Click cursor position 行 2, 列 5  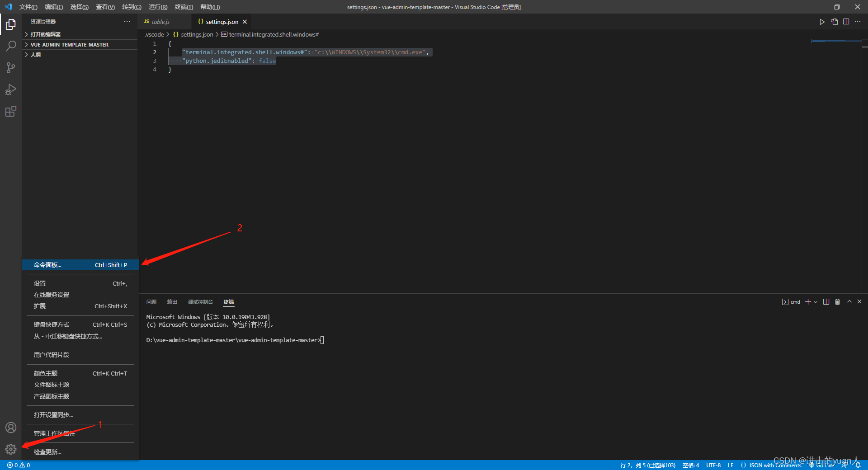[647, 465]
